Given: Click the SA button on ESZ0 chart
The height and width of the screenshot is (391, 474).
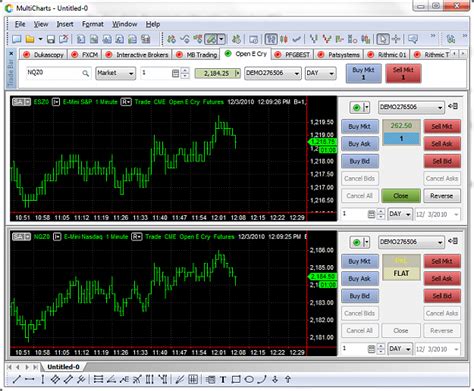Looking at the screenshot, I should tap(21, 102).
